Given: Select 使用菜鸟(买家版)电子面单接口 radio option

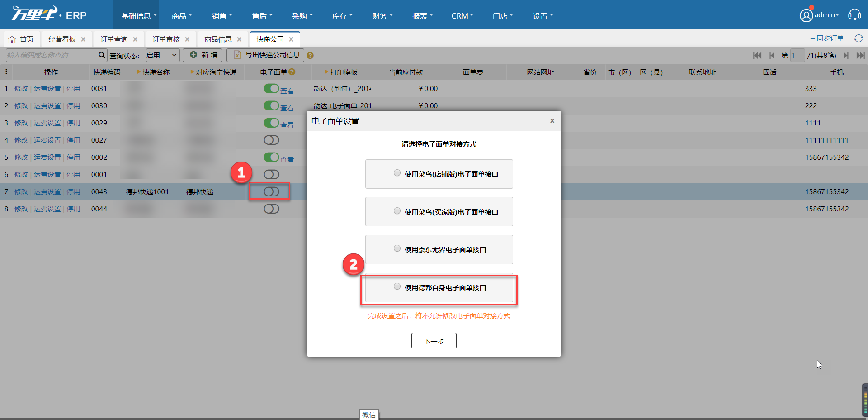Looking at the screenshot, I should tap(397, 211).
